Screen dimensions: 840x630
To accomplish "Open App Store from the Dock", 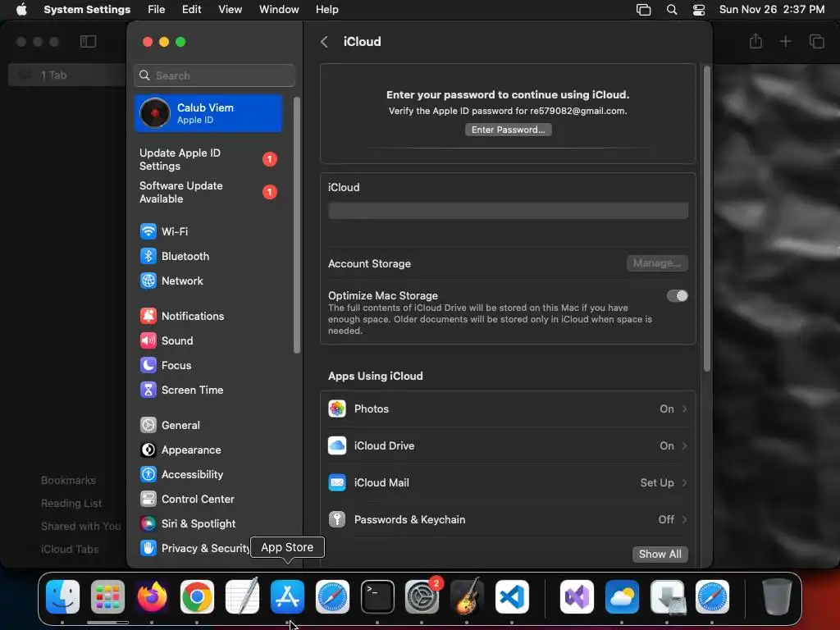I will (288, 597).
